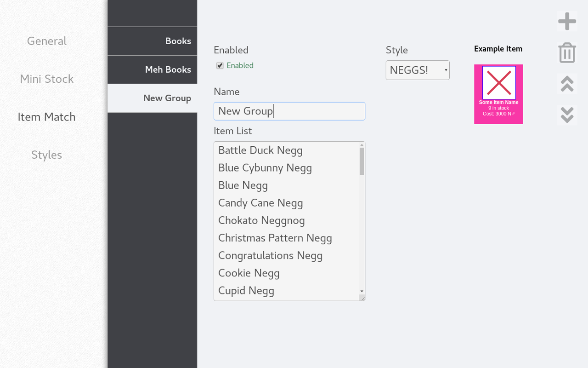Click item list scroll down arrow
The width and height of the screenshot is (588, 368).
pyautogui.click(x=362, y=291)
